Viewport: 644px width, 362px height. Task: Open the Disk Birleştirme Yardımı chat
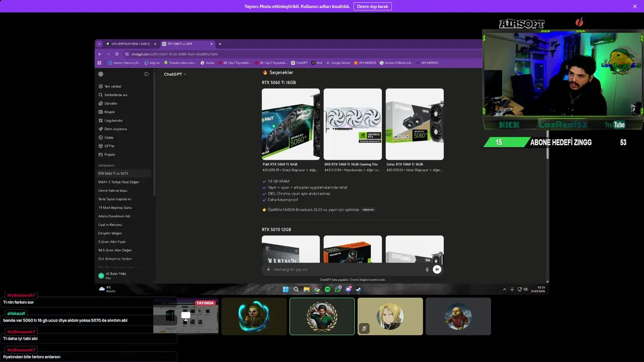124,259
